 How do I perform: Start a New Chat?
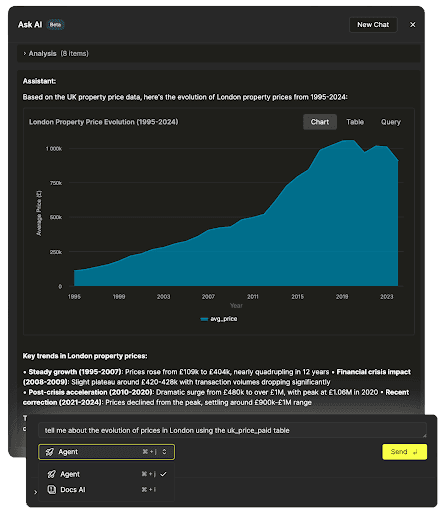pyautogui.click(x=373, y=25)
